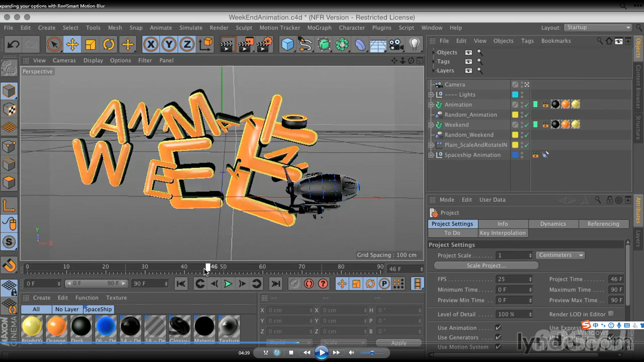Activate the Rotate tool in top toolbar
Viewport: 644px width, 362px height.
coord(109,45)
